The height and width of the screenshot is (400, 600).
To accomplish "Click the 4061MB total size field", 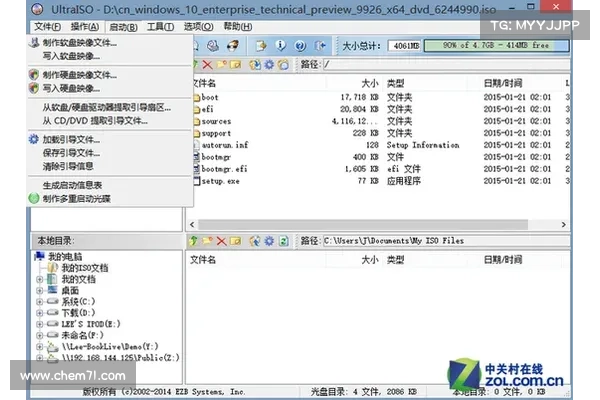I will tap(404, 46).
